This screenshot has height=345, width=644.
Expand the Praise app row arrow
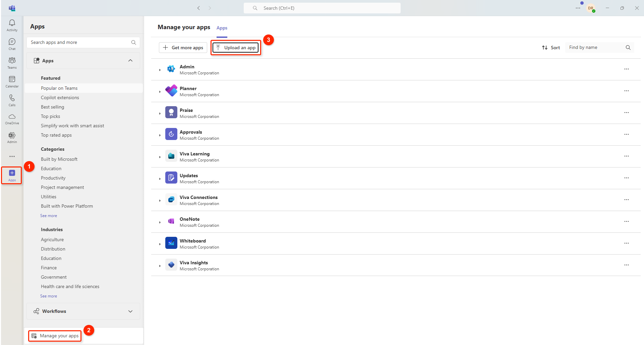[x=160, y=114]
